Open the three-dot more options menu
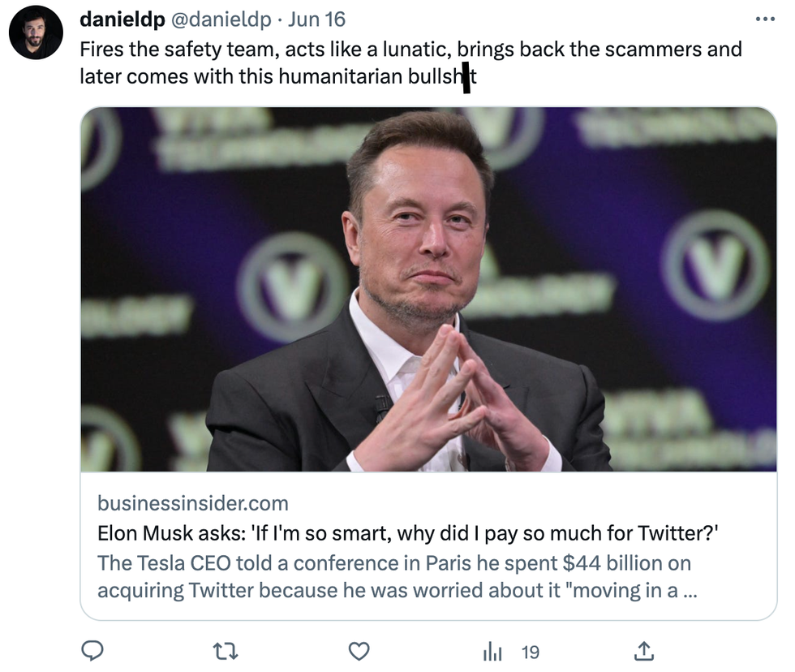 click(764, 19)
